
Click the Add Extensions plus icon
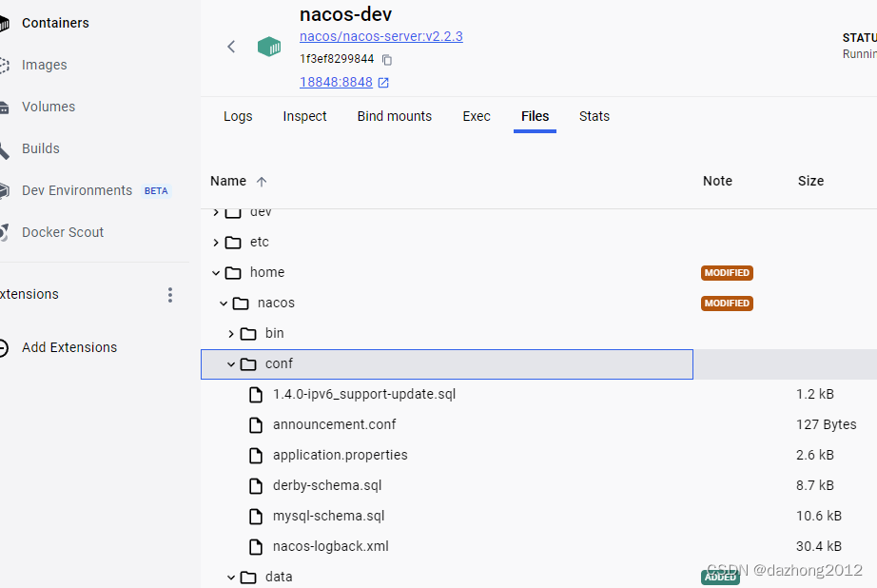pyautogui.click(x=4, y=347)
